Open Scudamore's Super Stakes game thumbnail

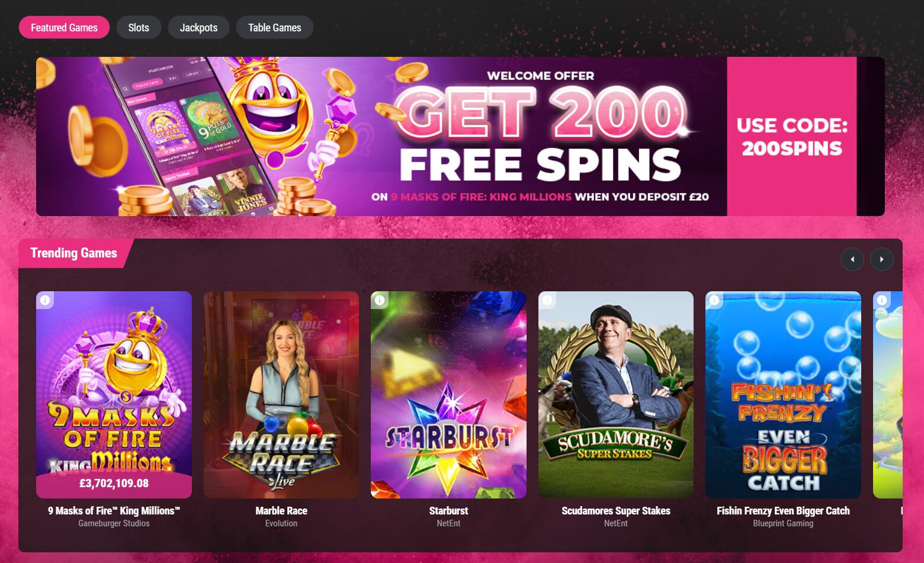(x=616, y=395)
